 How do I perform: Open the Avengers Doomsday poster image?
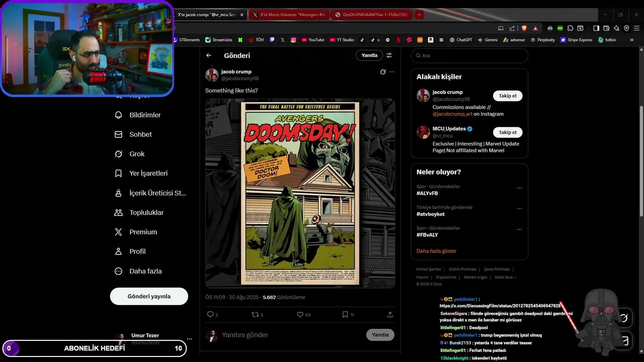pyautogui.click(x=300, y=193)
